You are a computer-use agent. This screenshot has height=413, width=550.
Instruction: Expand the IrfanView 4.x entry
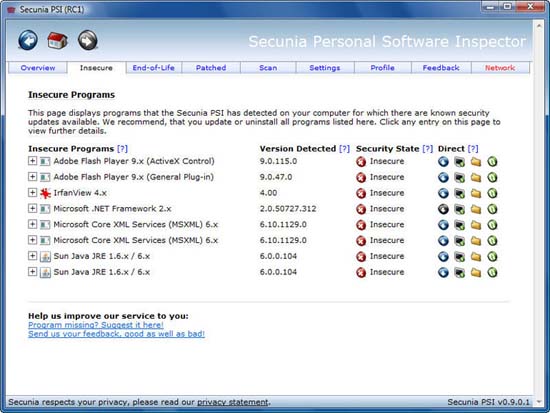click(x=32, y=192)
